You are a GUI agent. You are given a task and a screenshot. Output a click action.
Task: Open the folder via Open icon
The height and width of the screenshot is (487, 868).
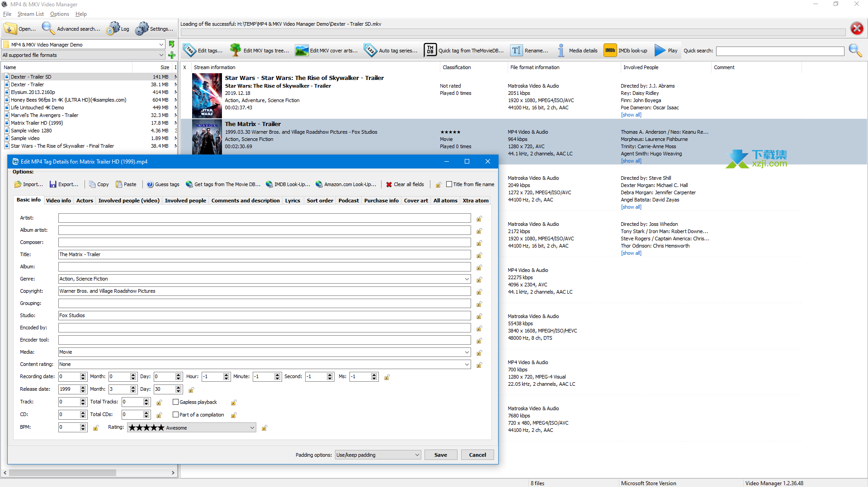[x=19, y=28]
